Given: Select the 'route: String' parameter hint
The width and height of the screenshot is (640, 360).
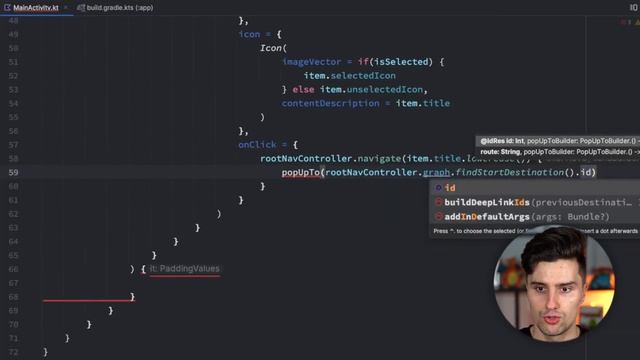Looking at the screenshot, I should coord(558,152).
